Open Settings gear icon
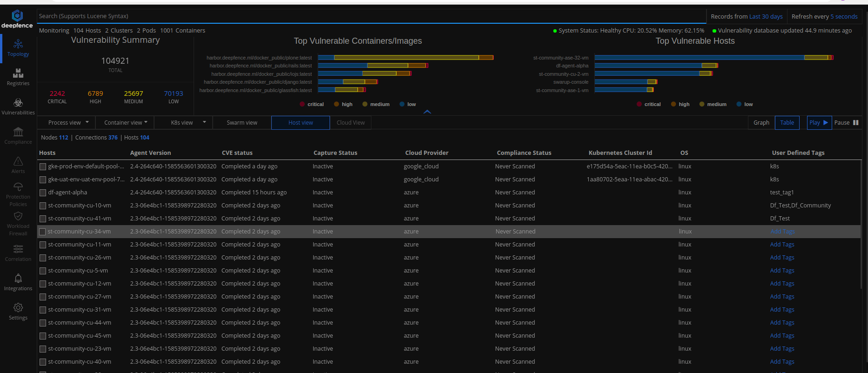 coord(18,308)
